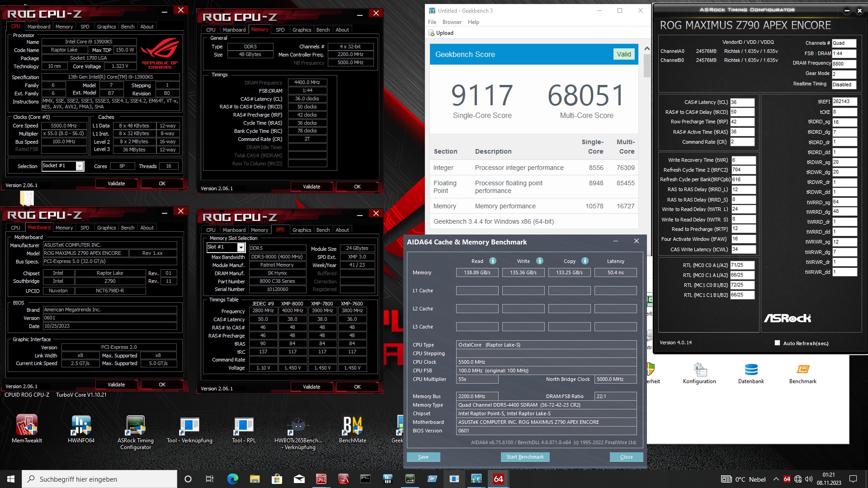Viewport: 868px width, 488px height.
Task: Open Mainboard tab in SPD CPU-Z window
Action: [234, 230]
